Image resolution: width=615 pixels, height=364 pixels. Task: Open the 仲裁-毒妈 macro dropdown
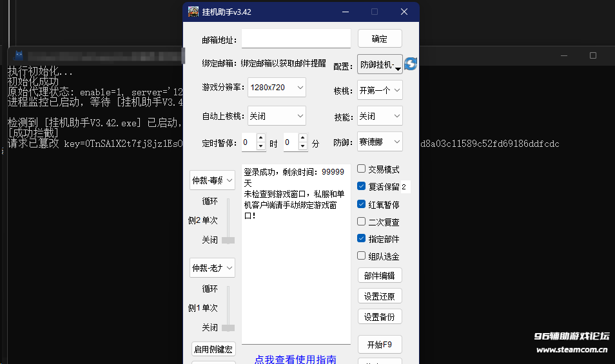pos(212,180)
